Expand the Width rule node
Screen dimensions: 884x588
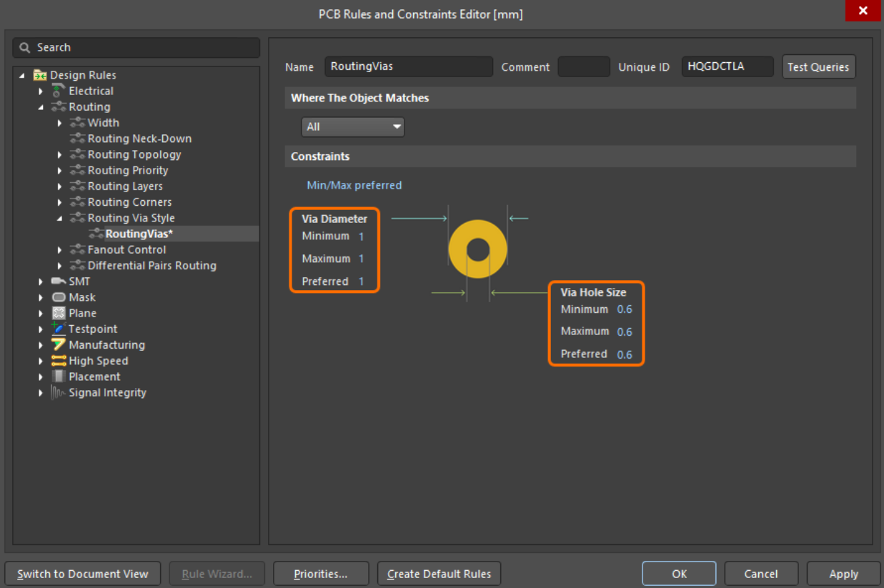point(60,122)
